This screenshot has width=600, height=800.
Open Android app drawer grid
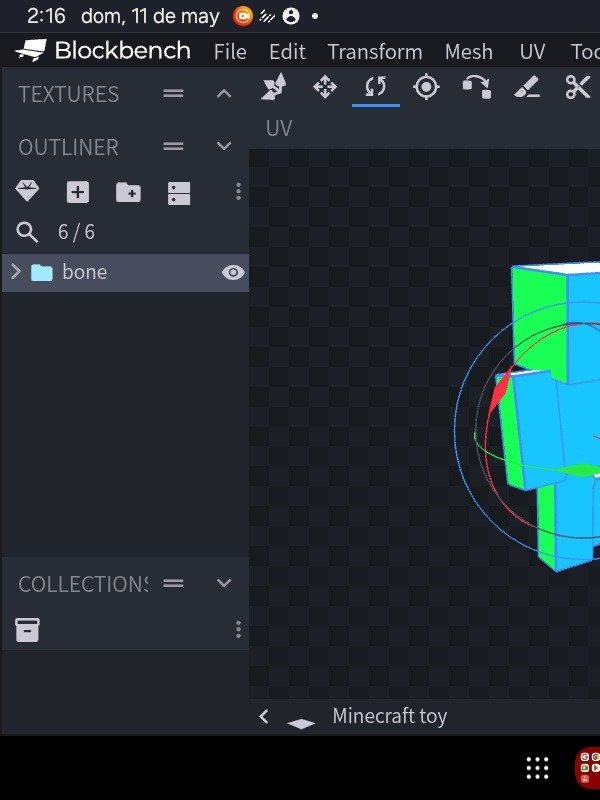[537, 768]
